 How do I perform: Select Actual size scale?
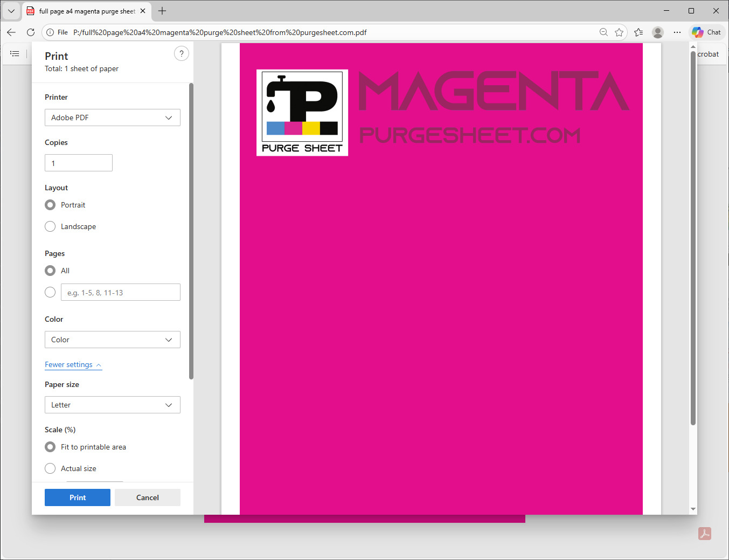(50, 468)
